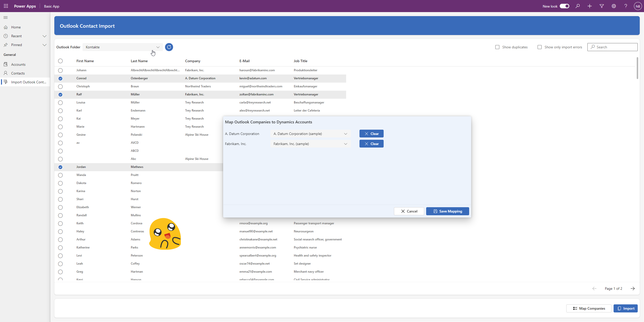The height and width of the screenshot is (322, 644).
Task: Open A. Datum Corporation account dropdown
Action: click(310, 134)
